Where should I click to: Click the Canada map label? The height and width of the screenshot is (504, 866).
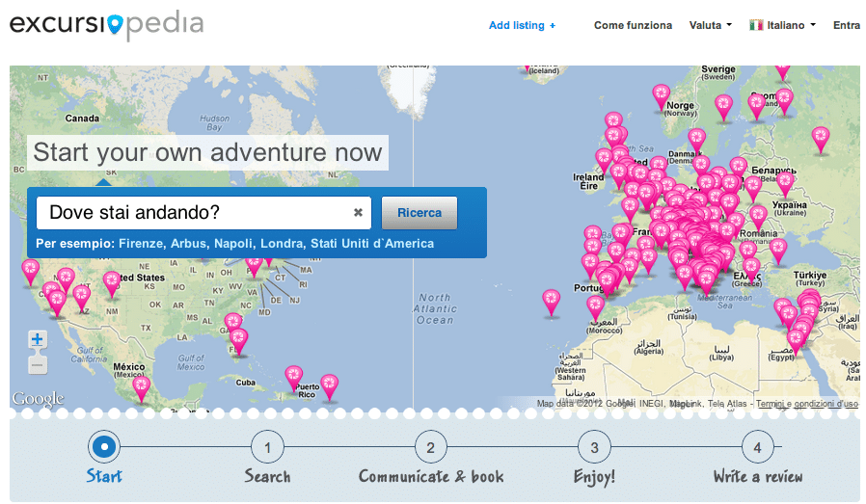pyautogui.click(x=82, y=119)
